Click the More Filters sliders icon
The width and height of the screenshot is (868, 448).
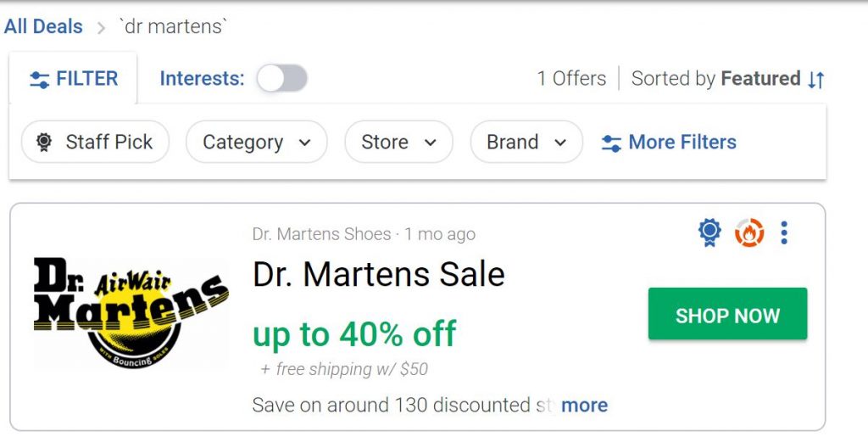611,143
